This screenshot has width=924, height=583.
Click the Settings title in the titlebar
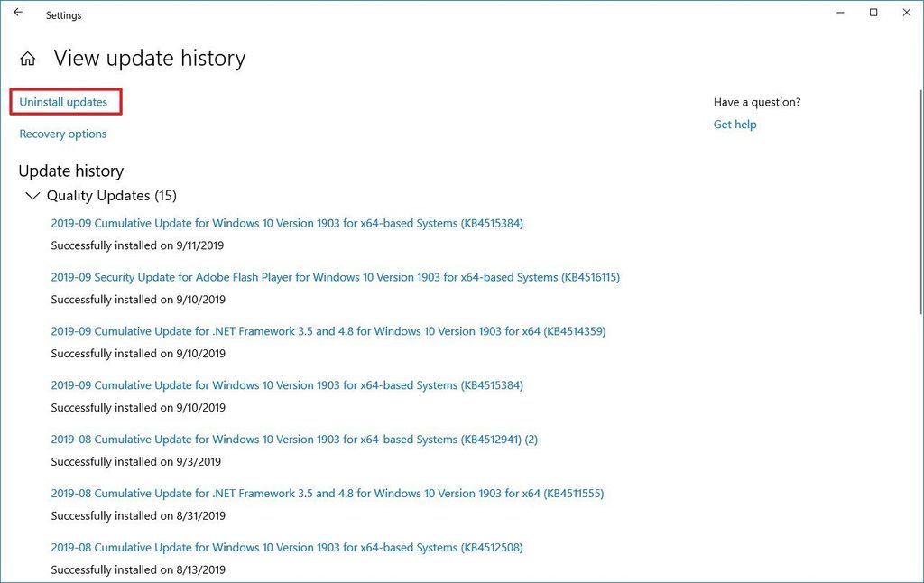pos(63,14)
